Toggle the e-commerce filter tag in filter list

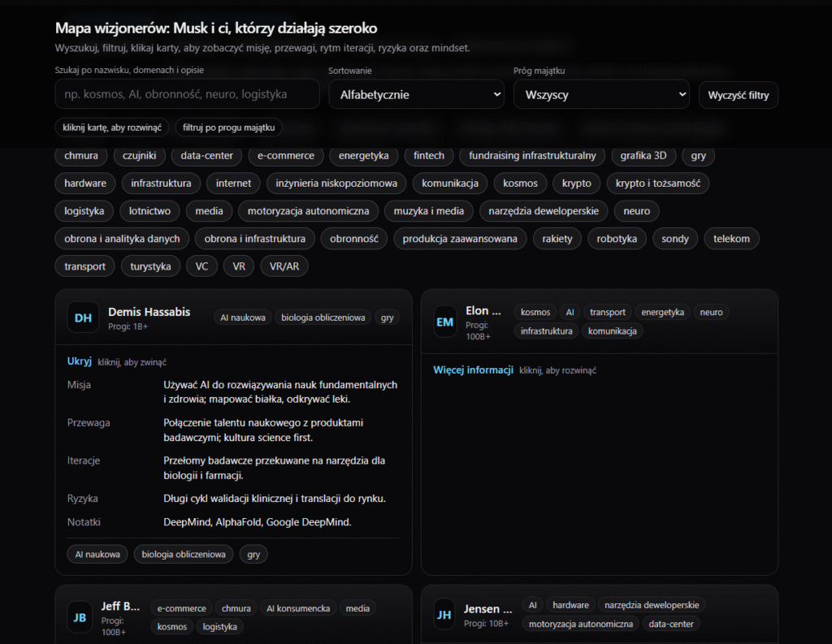pos(286,155)
